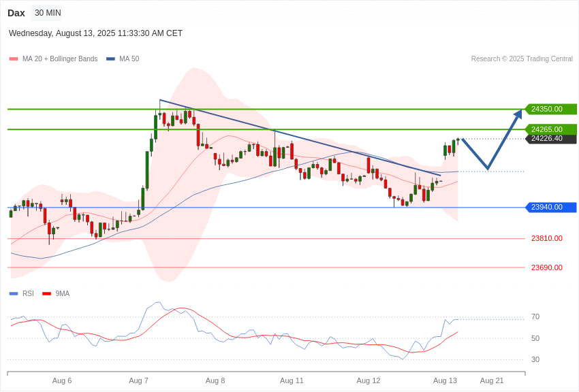Click the Research © 2025 Trading Central credit
Screen dimensions: 579x392
[522, 59]
